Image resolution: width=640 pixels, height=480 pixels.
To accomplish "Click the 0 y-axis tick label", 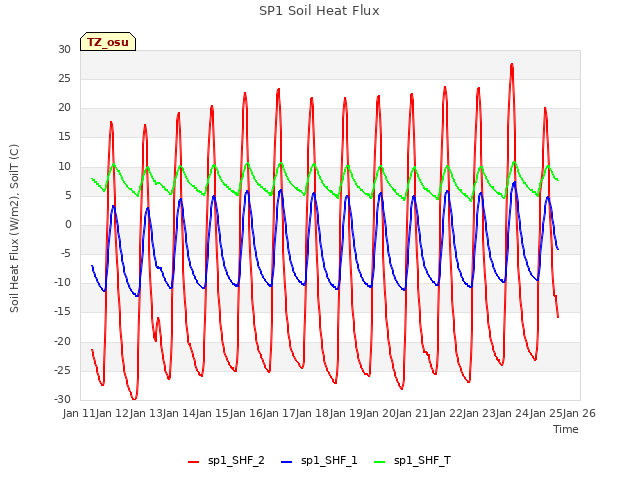I will point(68,224).
